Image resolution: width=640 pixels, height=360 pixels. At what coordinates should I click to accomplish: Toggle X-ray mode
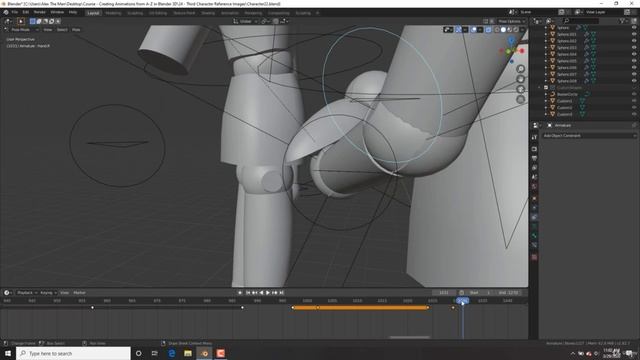489,30
